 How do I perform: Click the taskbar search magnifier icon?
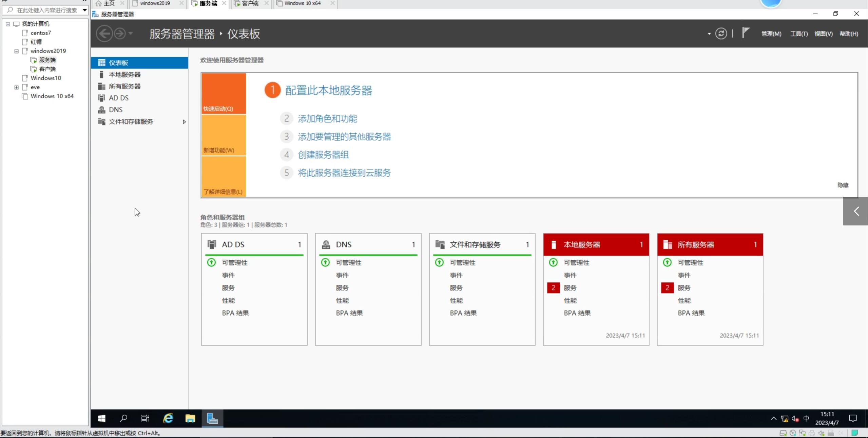[x=123, y=418]
